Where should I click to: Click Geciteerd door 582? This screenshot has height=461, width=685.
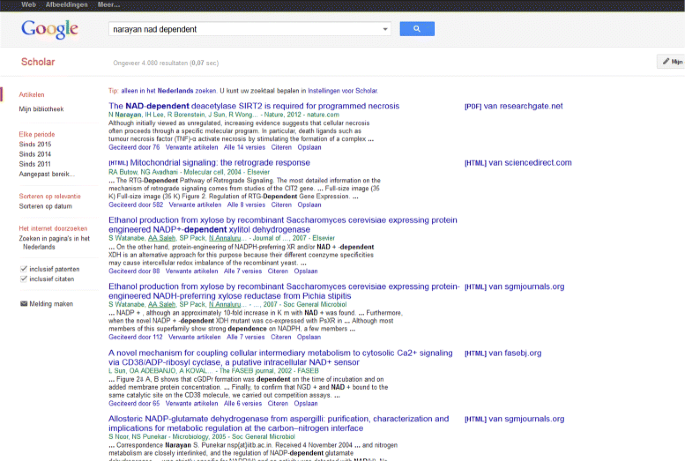pyautogui.click(x=136, y=205)
